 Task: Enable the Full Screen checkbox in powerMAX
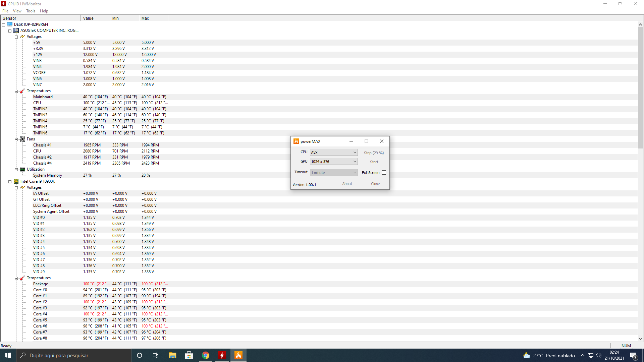pos(384,173)
